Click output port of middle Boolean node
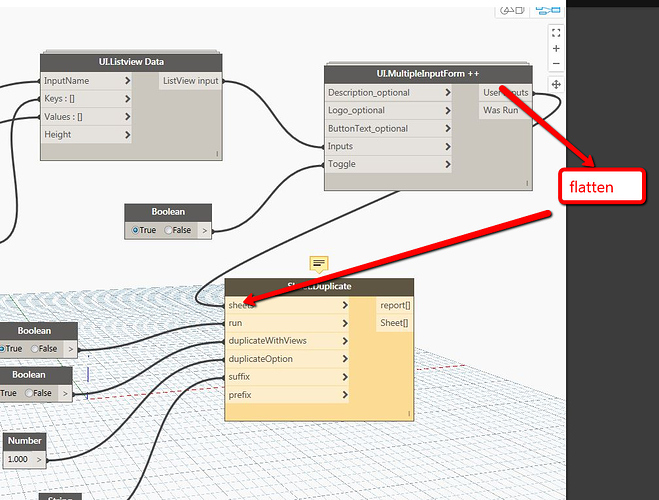 204,230
